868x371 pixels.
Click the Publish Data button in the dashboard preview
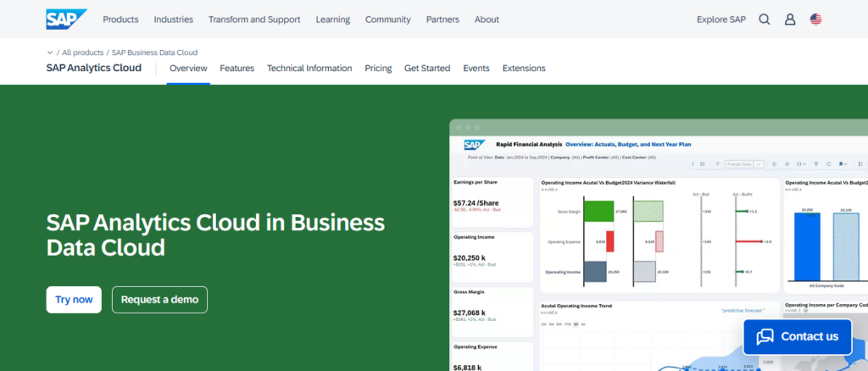[739, 164]
